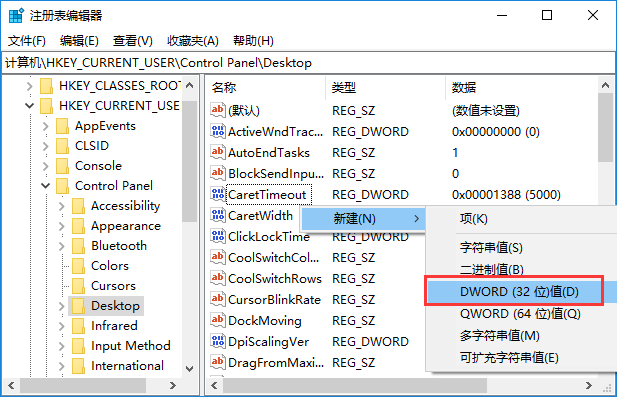
Task: Select 新建(N) in the context menu
Action: [x=363, y=218]
